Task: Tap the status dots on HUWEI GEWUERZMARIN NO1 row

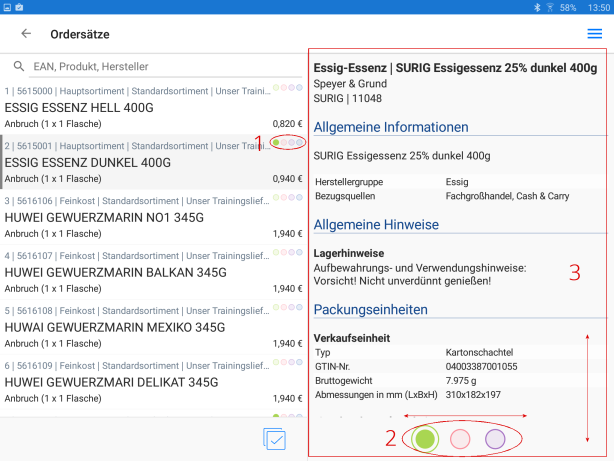Action: (288, 197)
